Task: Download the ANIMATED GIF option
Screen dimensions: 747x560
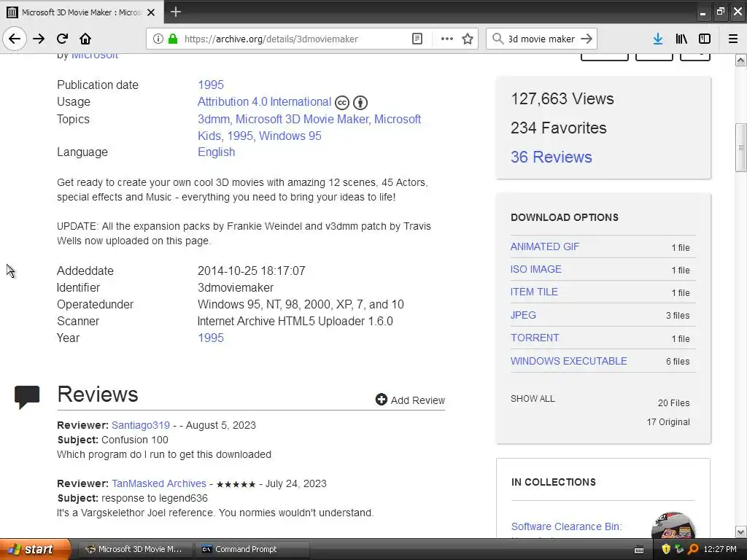Action: point(544,246)
